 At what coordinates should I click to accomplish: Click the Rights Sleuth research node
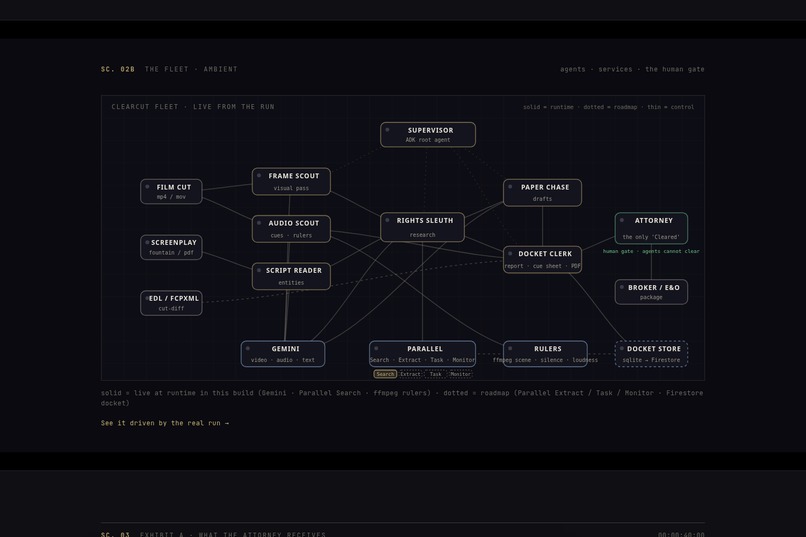pos(423,227)
